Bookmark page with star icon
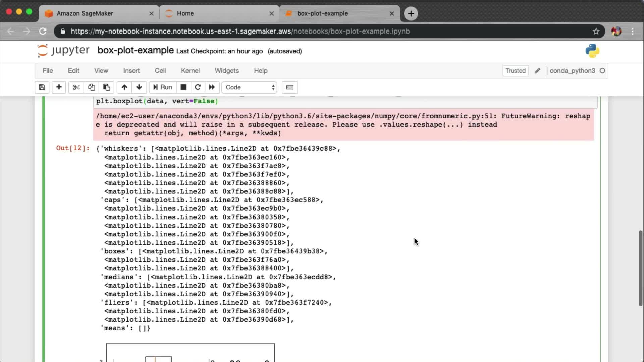Image resolution: width=644 pixels, height=362 pixels. [596, 31]
